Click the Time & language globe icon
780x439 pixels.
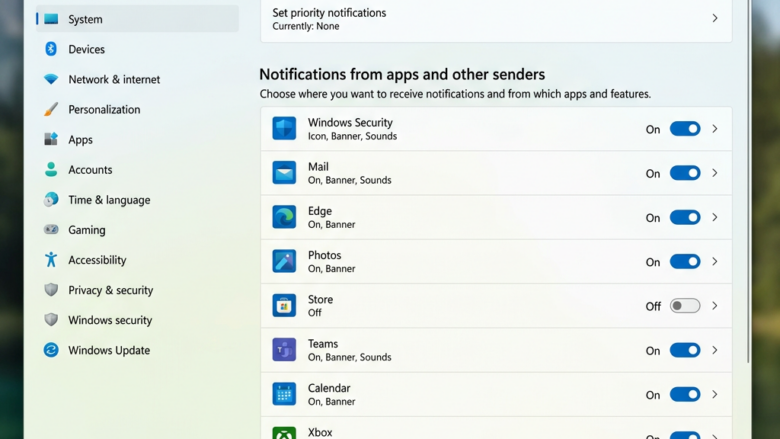click(x=51, y=199)
